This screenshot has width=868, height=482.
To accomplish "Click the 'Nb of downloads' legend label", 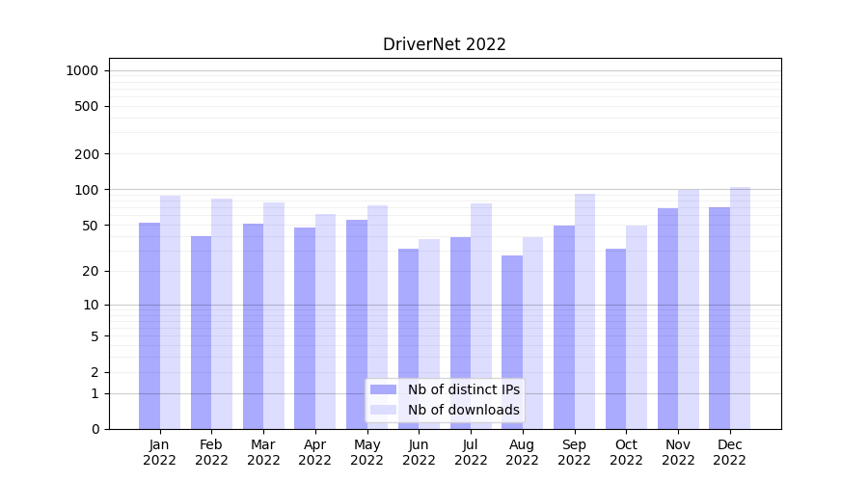I will tap(463, 410).
